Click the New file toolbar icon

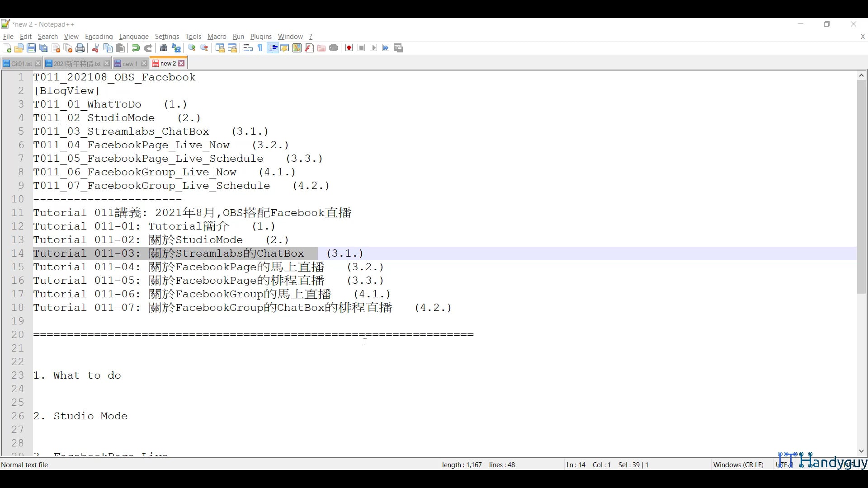pos(7,48)
